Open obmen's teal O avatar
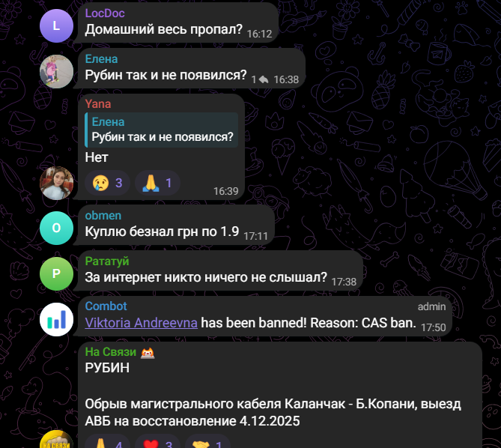Screen dimensions: 501x448 coord(57,228)
